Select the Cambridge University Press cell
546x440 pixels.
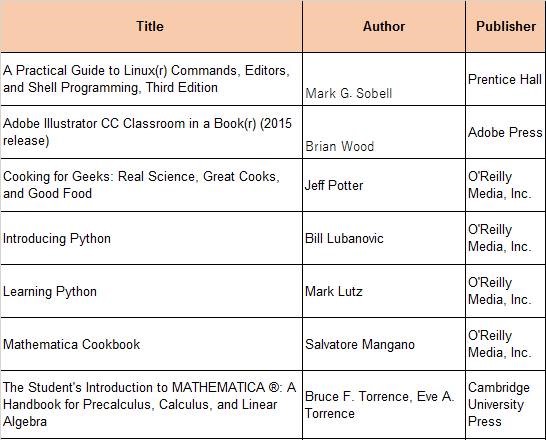(x=506, y=404)
